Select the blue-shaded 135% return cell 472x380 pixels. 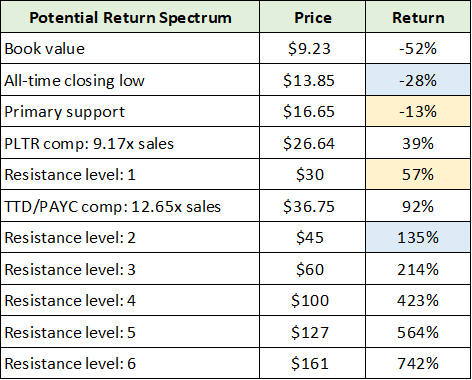[x=418, y=237]
